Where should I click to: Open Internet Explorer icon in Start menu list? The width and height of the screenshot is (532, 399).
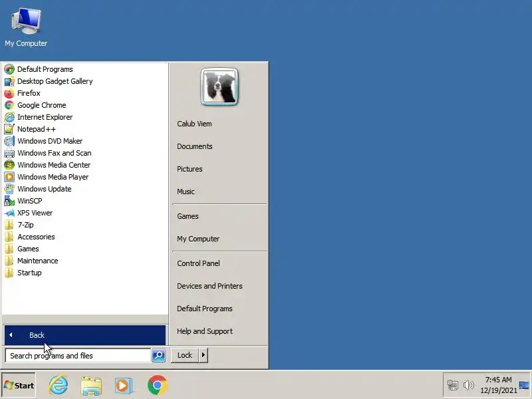[x=9, y=117]
